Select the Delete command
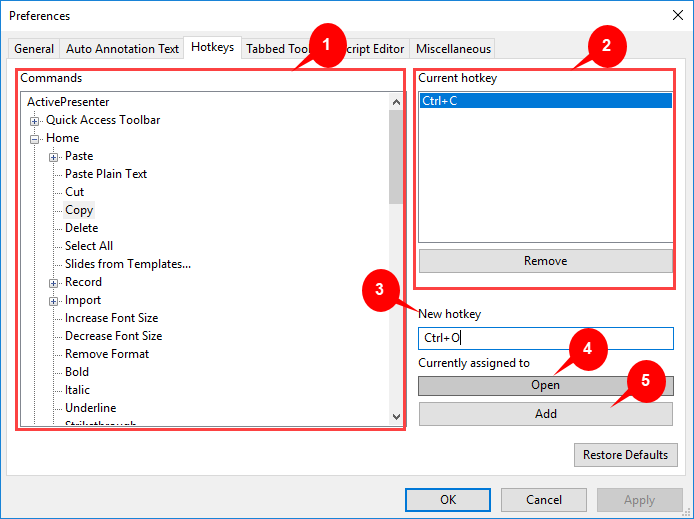The height and width of the screenshot is (519, 694). coord(81,228)
